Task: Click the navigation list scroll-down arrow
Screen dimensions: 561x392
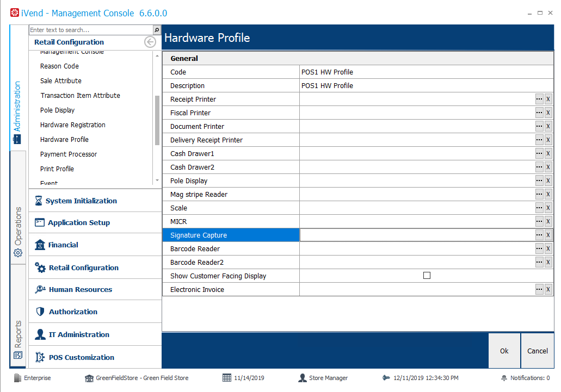Action: pos(157,180)
